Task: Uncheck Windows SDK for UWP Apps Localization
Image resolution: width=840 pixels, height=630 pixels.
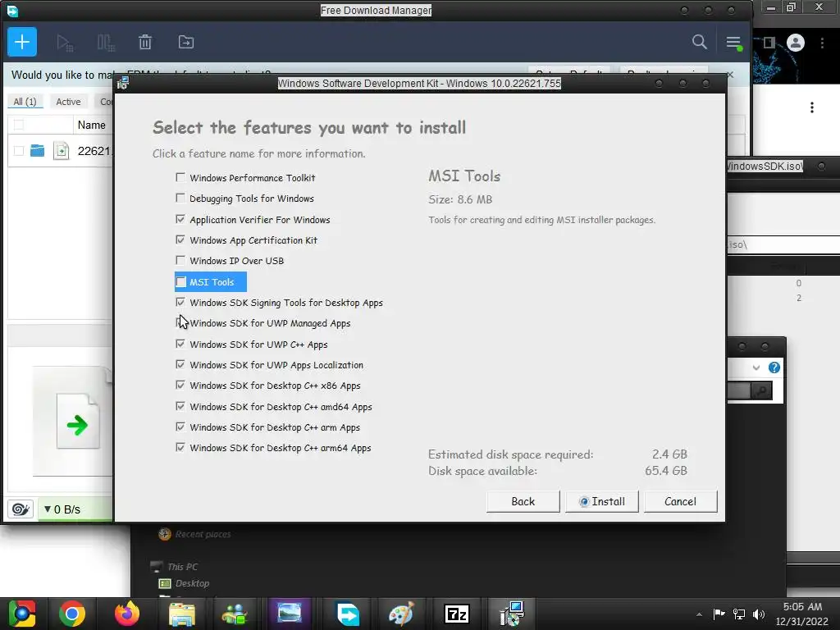Action: point(180,364)
